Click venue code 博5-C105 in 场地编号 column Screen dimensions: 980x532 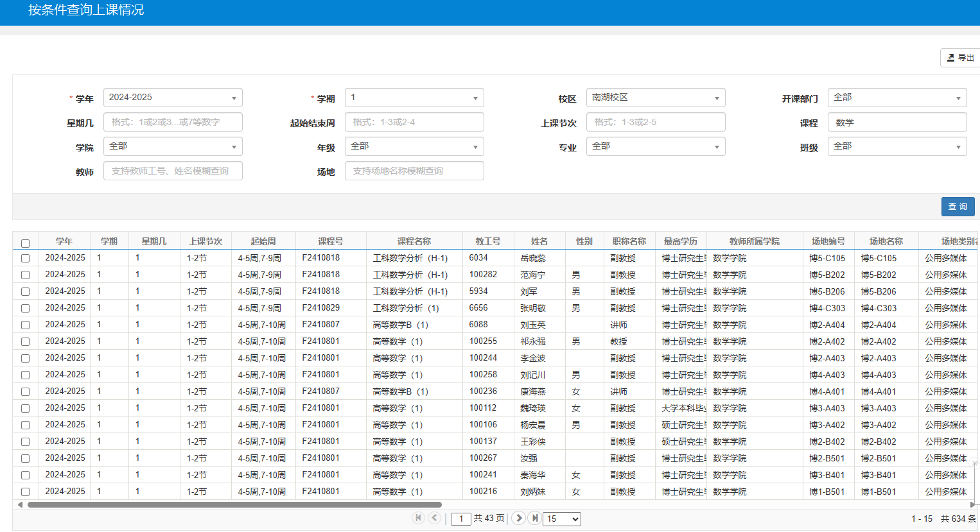[x=827, y=258]
